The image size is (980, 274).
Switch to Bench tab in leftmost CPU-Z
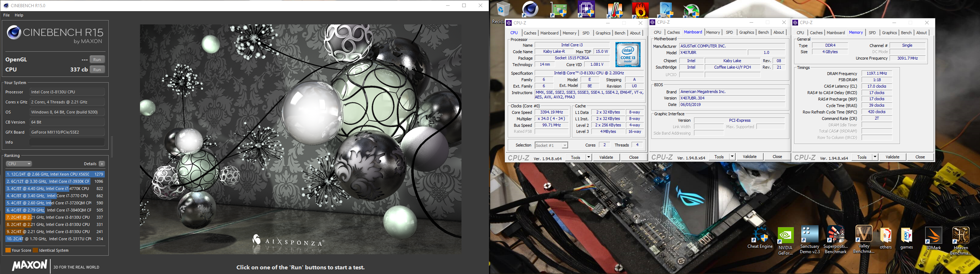620,33
